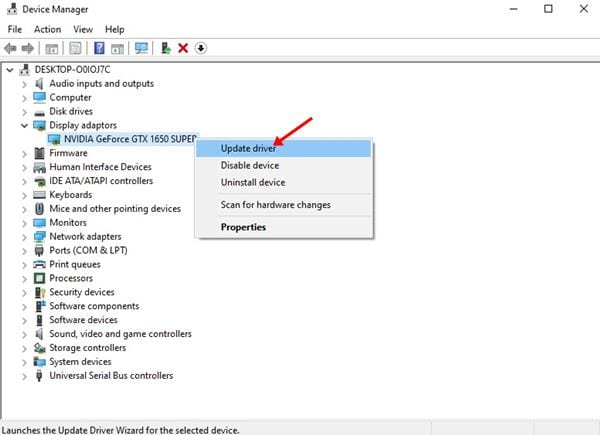Click the Action pane toolbar icon

tap(117, 49)
